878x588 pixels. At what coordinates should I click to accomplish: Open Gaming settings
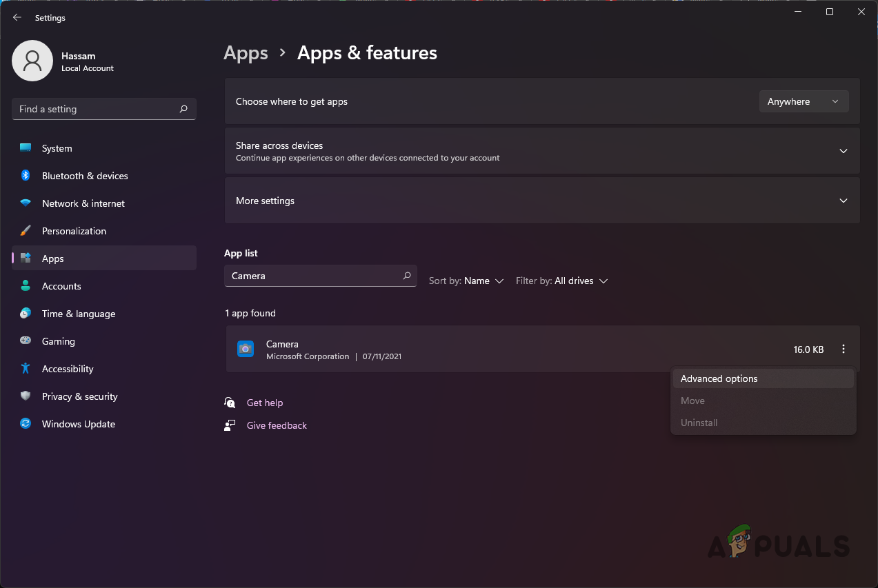point(58,341)
